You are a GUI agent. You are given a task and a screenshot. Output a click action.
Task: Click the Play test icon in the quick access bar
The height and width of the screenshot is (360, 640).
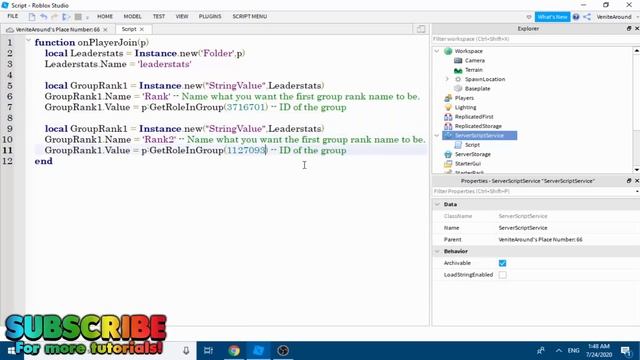(66, 17)
